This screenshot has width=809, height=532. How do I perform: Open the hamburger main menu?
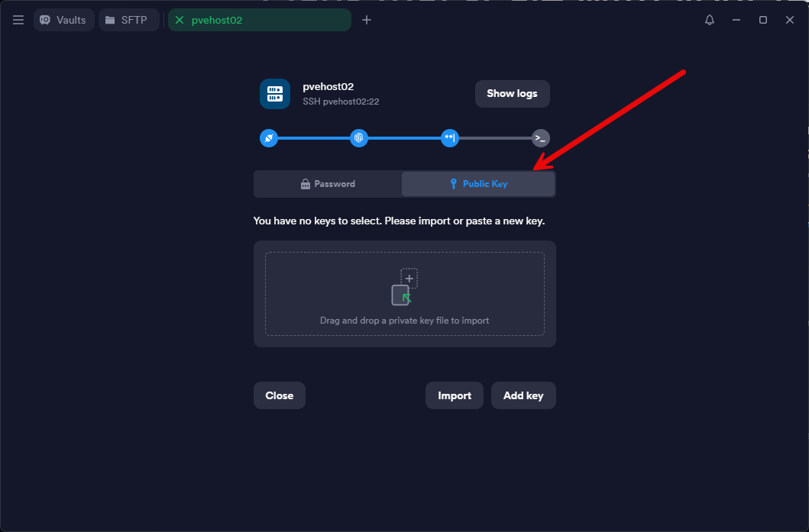(18, 20)
